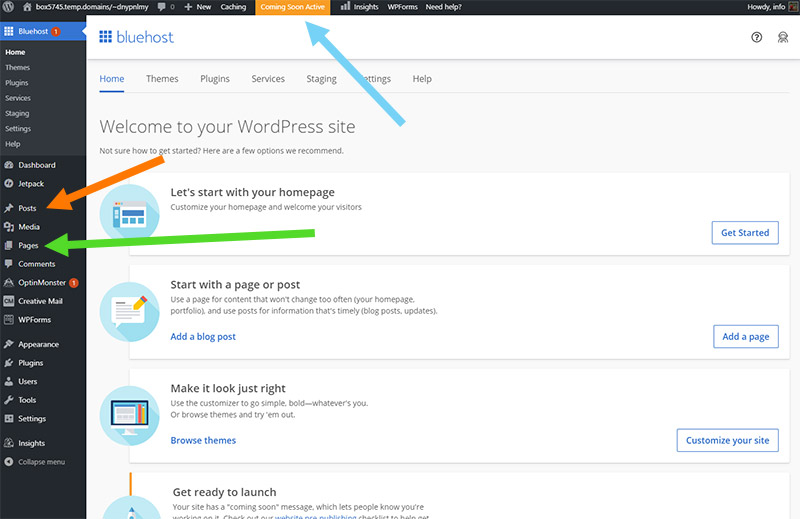Image resolution: width=800 pixels, height=519 pixels.
Task: Click the page or post illustration thumbnail
Action: click(130, 311)
